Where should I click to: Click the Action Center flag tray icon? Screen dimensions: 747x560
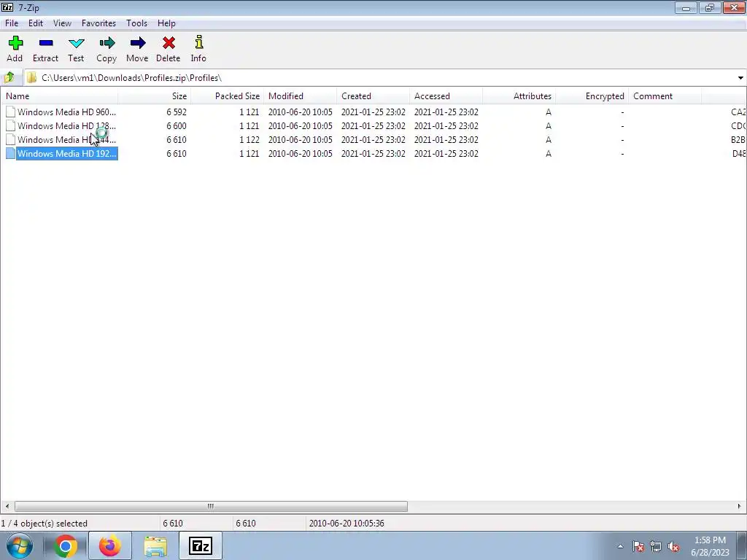click(x=638, y=547)
